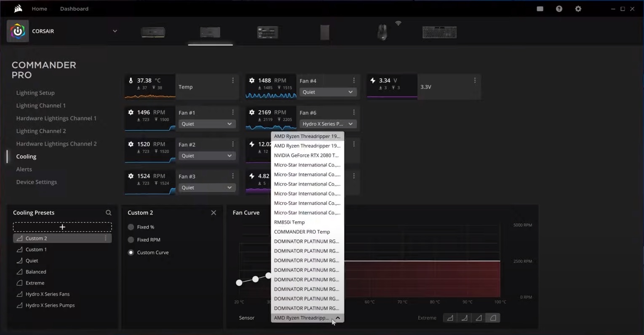Select the Balanced cooling preset
The height and width of the screenshot is (335, 644).
pyautogui.click(x=36, y=271)
